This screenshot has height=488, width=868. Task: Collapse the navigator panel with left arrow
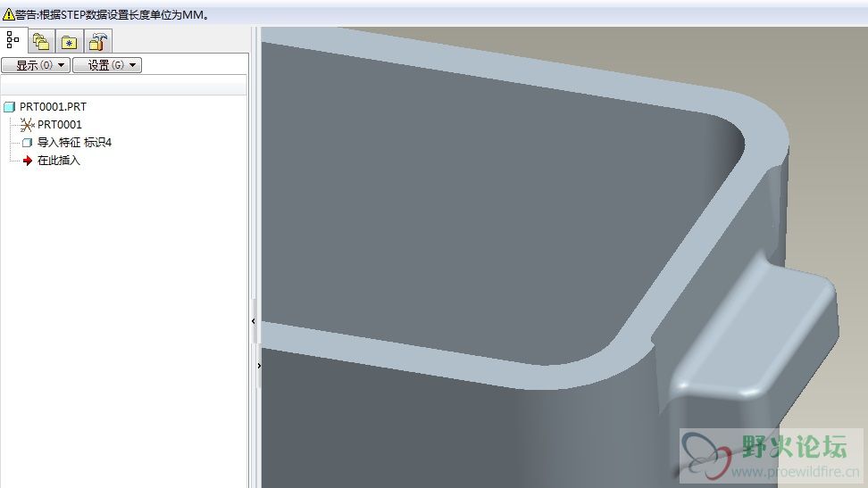tap(254, 321)
